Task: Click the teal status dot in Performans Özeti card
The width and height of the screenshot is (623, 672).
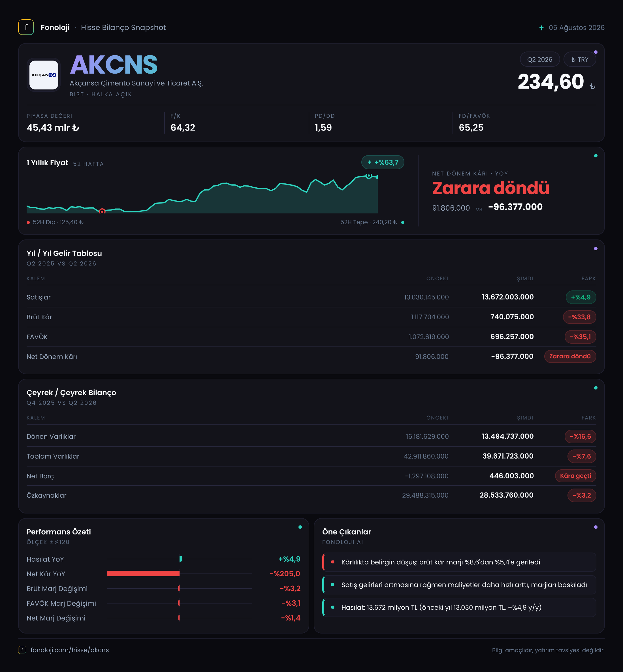Action: point(300,527)
